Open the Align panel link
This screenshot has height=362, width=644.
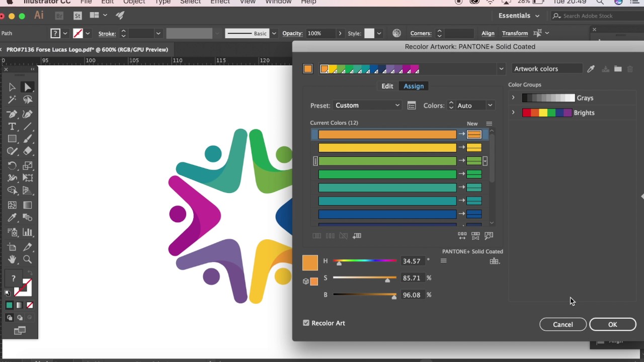(488, 33)
